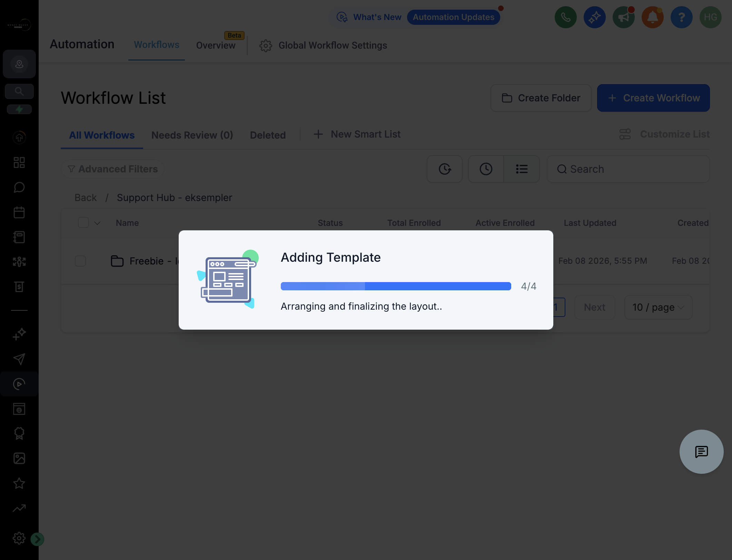The image size is (732, 560).
Task: Click the list view icon button
Action: tap(522, 169)
